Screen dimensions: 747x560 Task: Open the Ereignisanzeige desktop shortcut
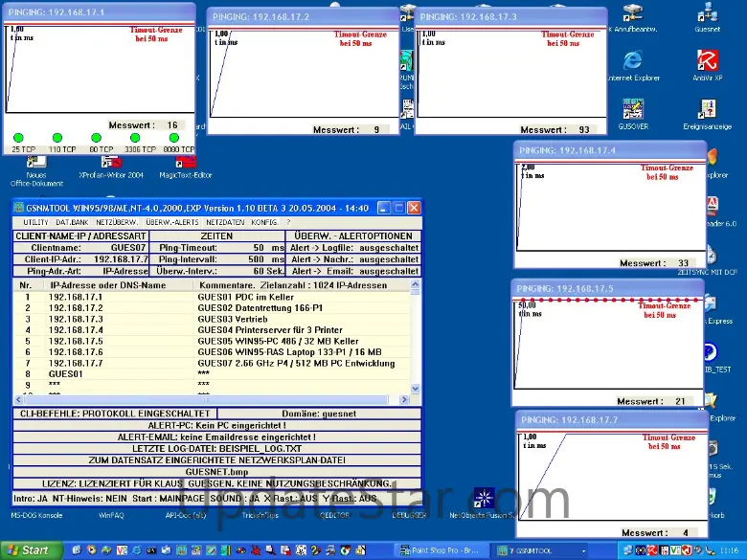click(707, 110)
